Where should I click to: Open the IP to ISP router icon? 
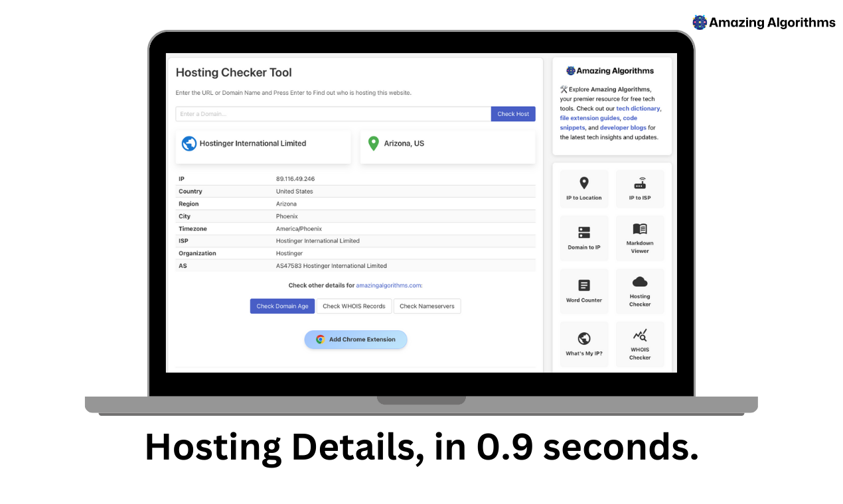point(640,184)
